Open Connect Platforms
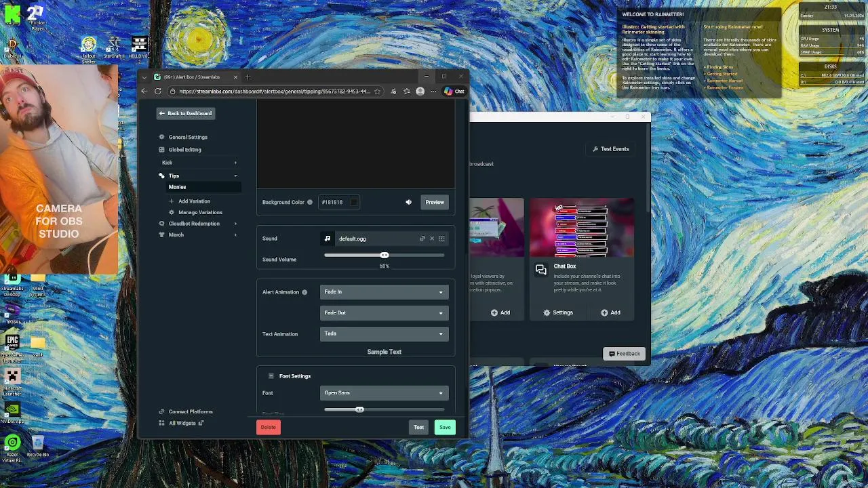The width and height of the screenshot is (868, 488). click(191, 411)
